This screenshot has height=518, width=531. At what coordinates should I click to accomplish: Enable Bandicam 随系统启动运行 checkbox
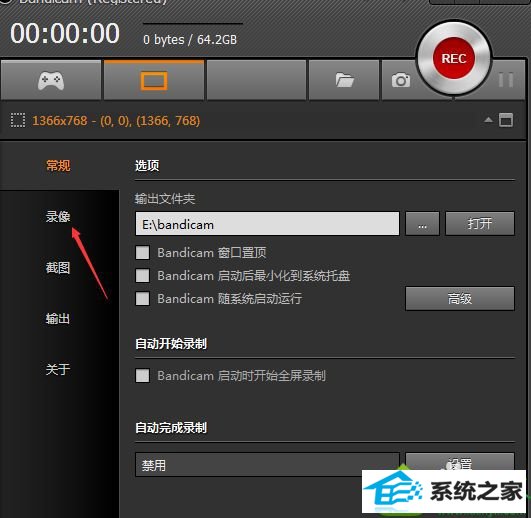pyautogui.click(x=142, y=299)
